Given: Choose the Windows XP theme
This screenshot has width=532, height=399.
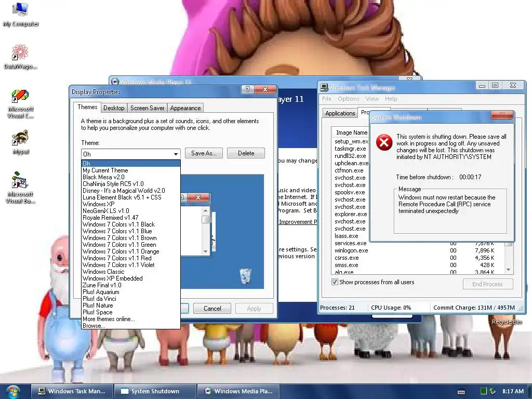Looking at the screenshot, I should pyautogui.click(x=130, y=204).
